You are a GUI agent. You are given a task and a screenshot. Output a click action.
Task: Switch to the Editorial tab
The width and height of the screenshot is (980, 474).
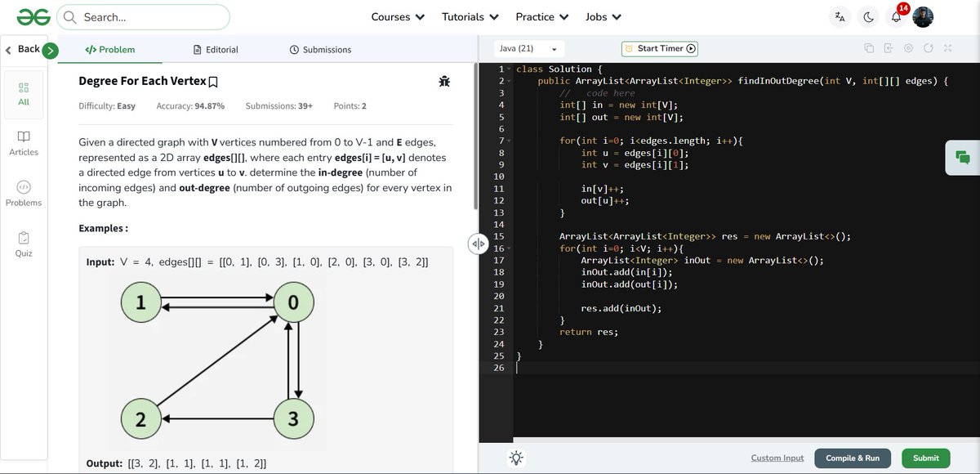point(216,49)
